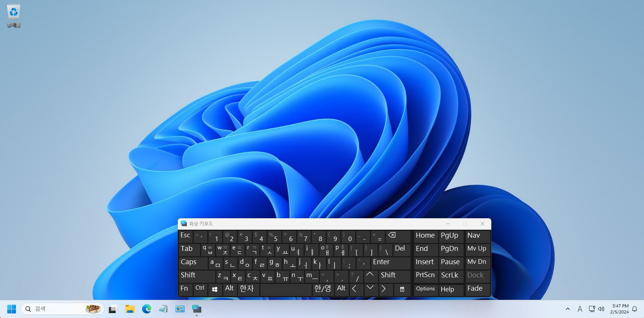The image size is (644, 318).
Task: Toggle the IME mode indicator A in tray
Action: pyautogui.click(x=580, y=309)
